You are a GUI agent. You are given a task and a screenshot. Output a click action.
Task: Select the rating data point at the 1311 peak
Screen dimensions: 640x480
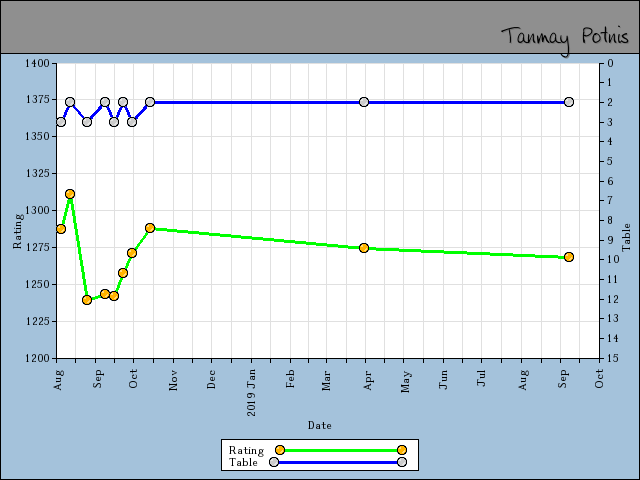coord(70,194)
